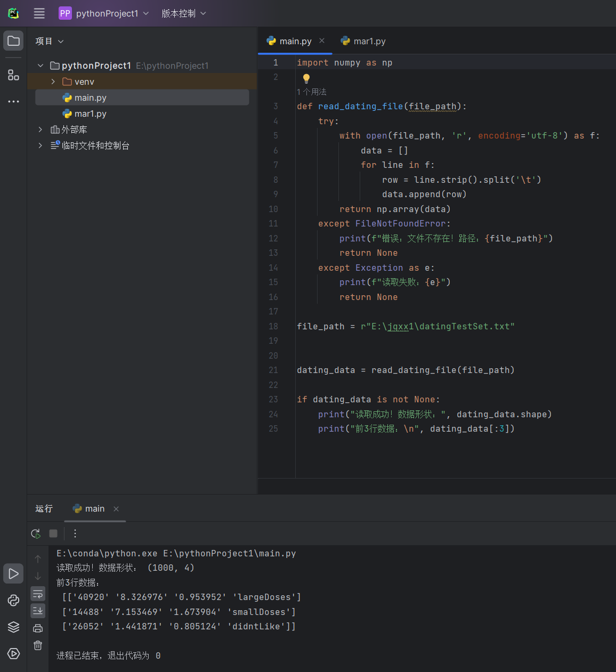Click the light bulb intention hint

click(306, 78)
